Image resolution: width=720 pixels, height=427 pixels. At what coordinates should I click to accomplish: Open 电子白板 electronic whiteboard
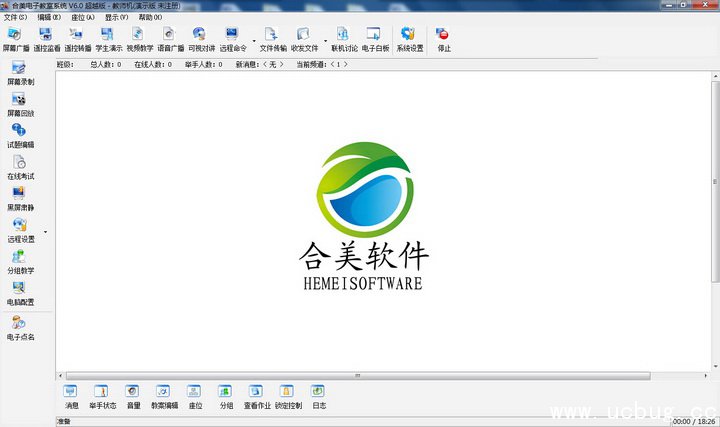pyautogui.click(x=375, y=39)
